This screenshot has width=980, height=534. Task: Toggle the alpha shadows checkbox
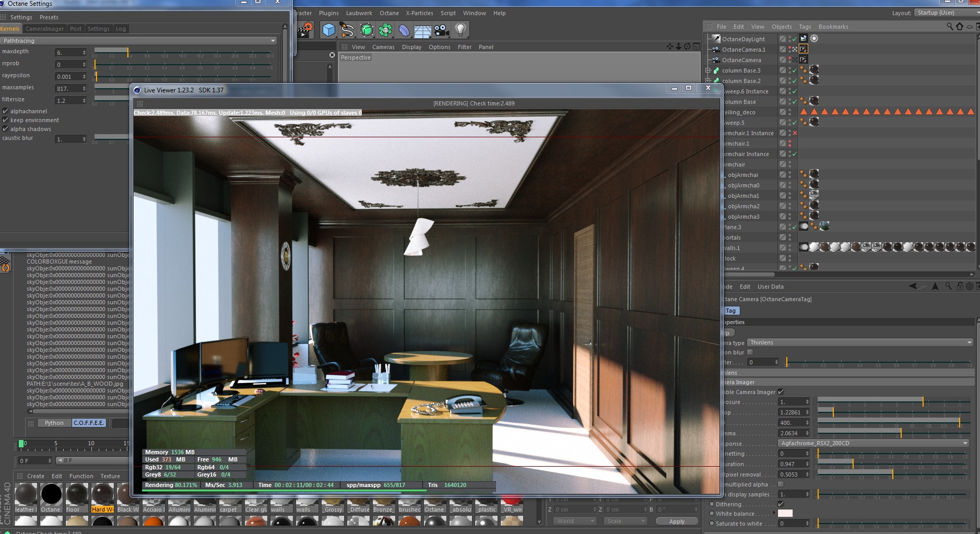(5, 129)
